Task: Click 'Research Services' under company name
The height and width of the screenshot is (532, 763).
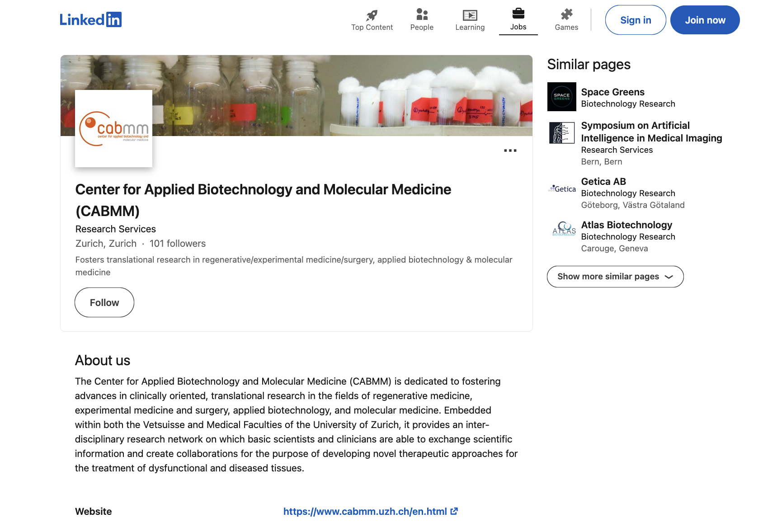Action: (115, 229)
